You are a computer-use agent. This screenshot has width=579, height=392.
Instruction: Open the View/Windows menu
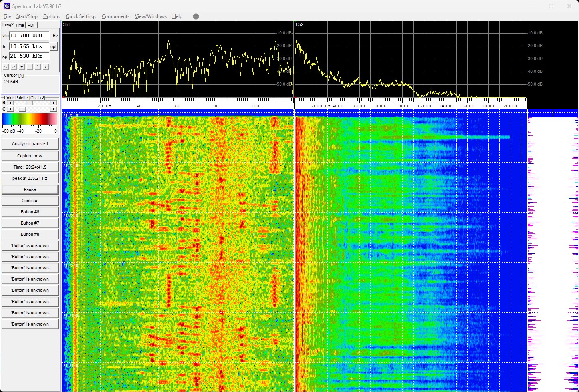151,16
